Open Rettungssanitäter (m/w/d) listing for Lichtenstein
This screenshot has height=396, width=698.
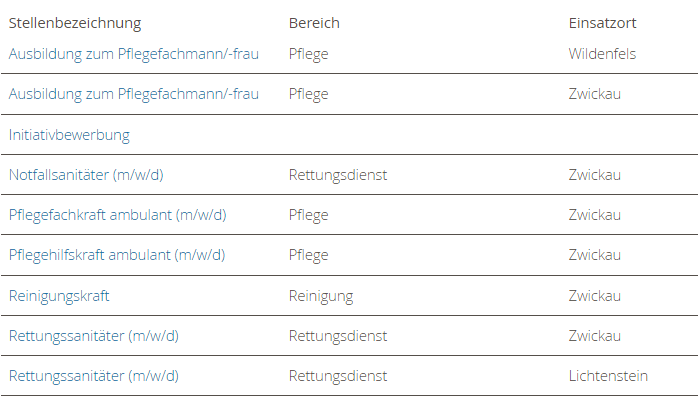coord(93,376)
